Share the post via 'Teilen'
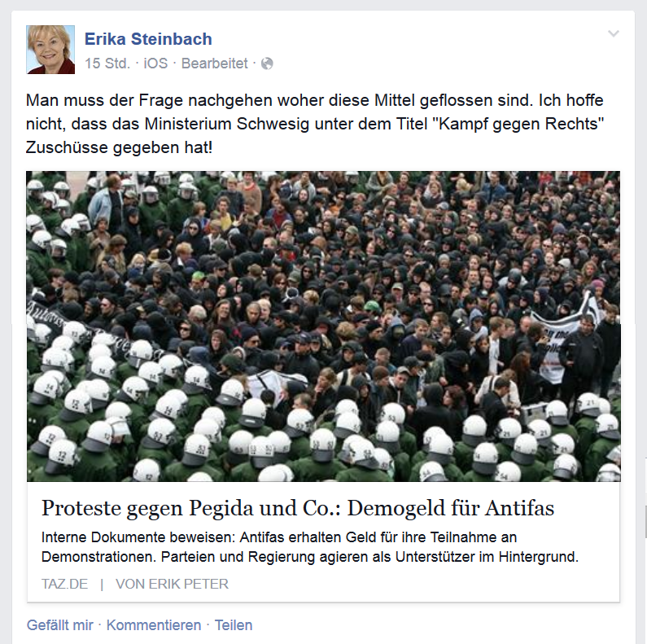This screenshot has width=647, height=644. (234, 625)
